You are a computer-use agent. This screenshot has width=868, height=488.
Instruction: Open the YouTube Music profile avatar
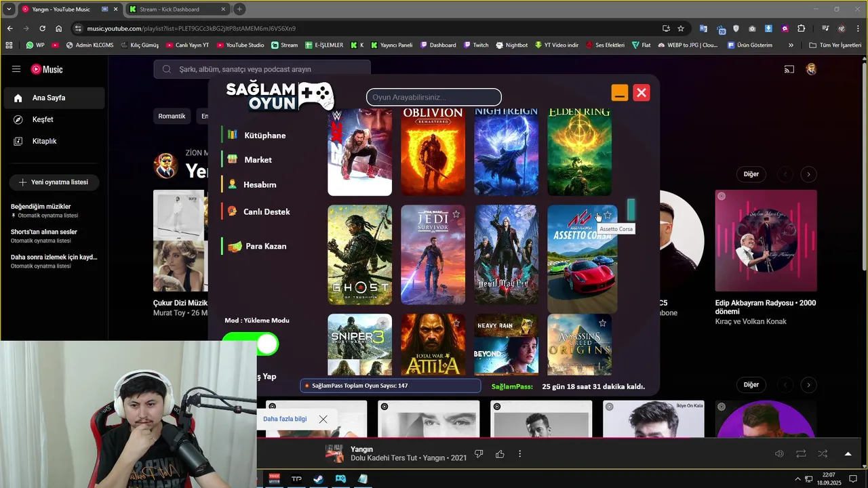coord(811,69)
